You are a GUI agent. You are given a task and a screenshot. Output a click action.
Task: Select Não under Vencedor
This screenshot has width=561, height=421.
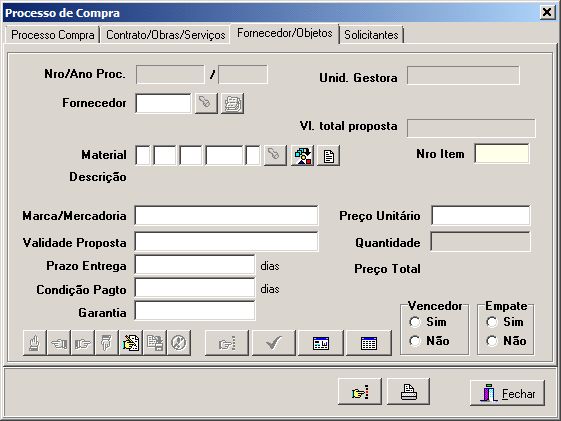click(x=415, y=341)
